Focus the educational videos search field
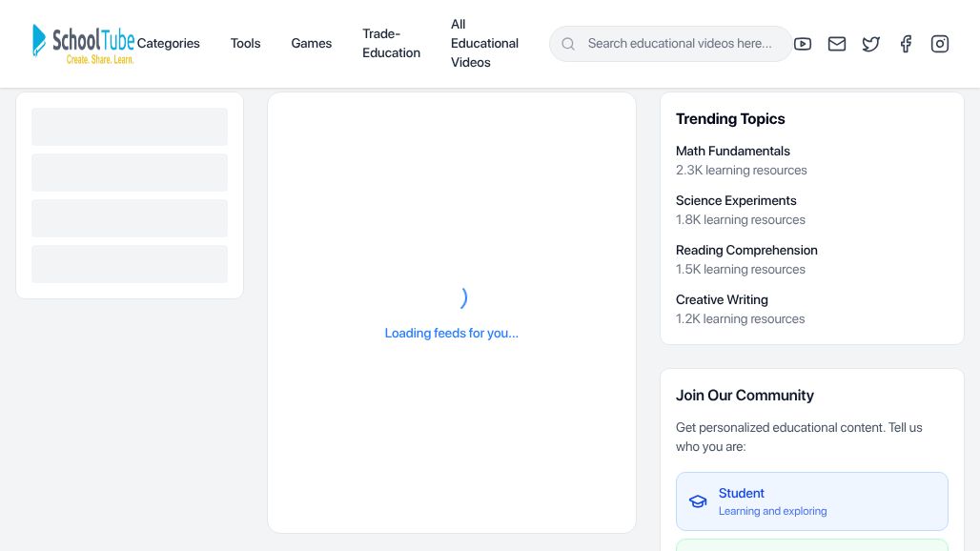This screenshot has width=980, height=551. tap(682, 44)
